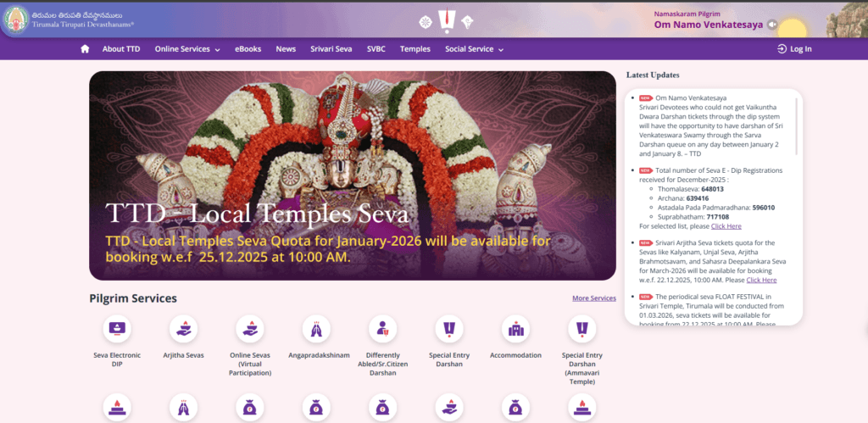Click the Om Namo Venkatesaya header text
The image size is (868, 423).
[709, 25]
